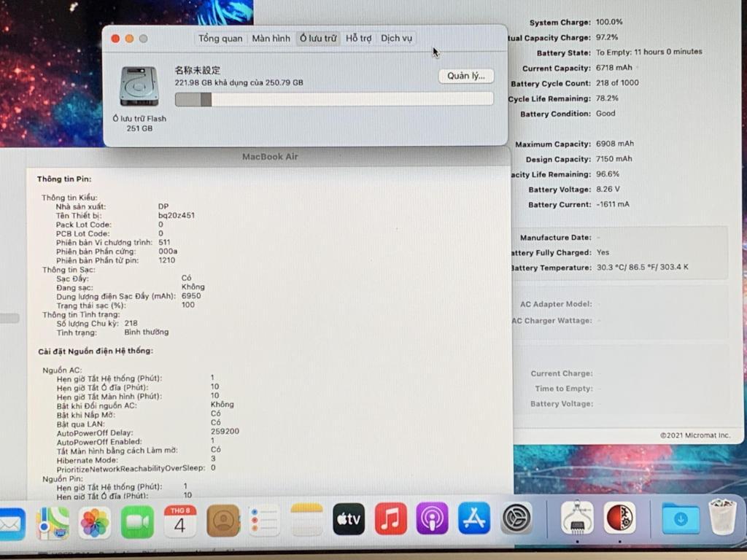Viewport: 747px width, 560px height.
Task: Click the AutoPowerOff Delay value 259200
Action: coord(225,432)
